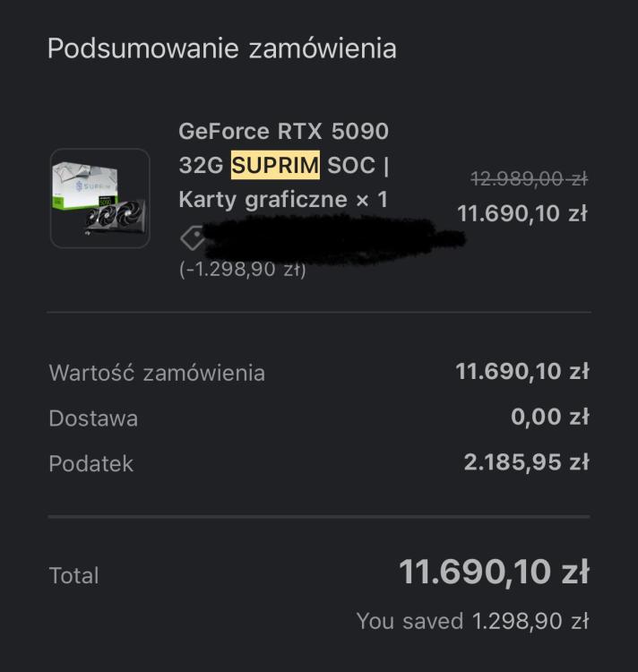
Task: Click the Dostawa label
Action: tap(93, 418)
